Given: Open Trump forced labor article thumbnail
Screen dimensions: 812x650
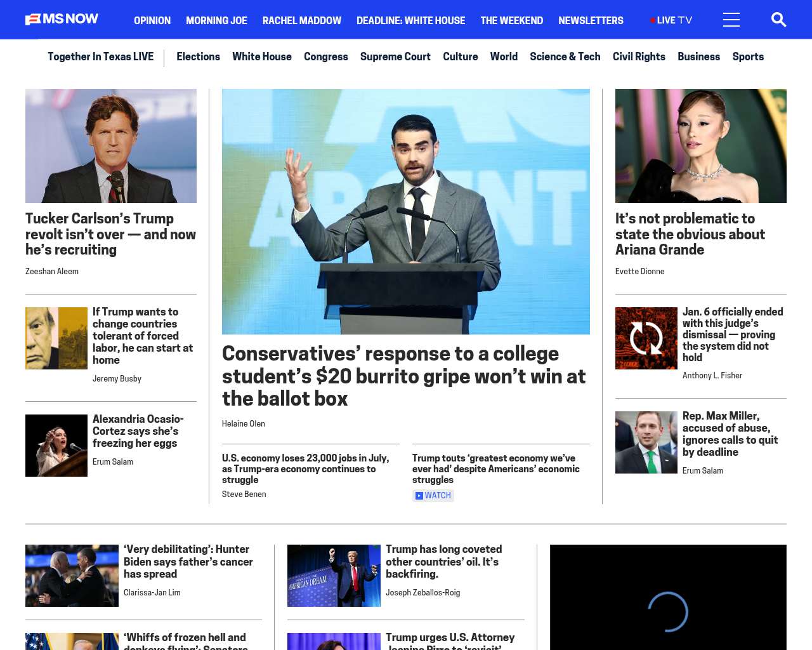Looking at the screenshot, I should point(56,338).
